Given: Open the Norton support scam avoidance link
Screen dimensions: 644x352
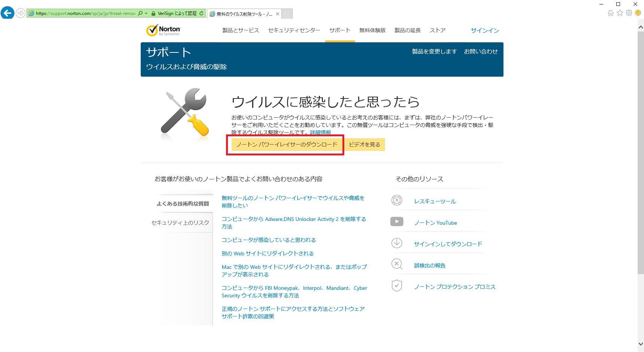Looking at the screenshot, I should [293, 313].
